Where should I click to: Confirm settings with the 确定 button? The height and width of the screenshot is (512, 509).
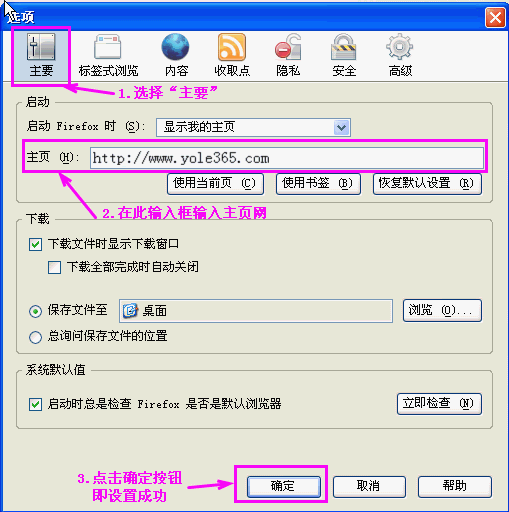pyautogui.click(x=283, y=486)
